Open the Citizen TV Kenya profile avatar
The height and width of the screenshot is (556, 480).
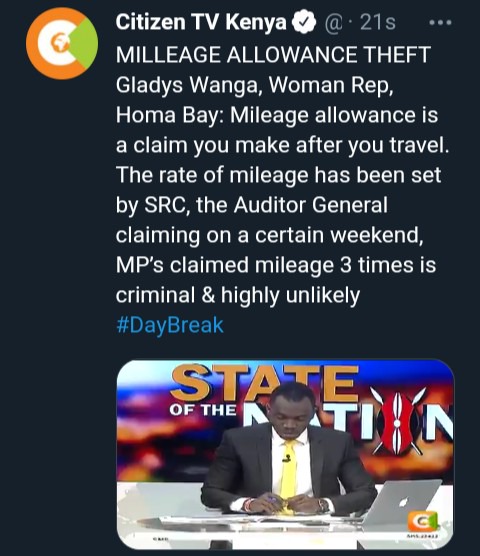tap(62, 43)
